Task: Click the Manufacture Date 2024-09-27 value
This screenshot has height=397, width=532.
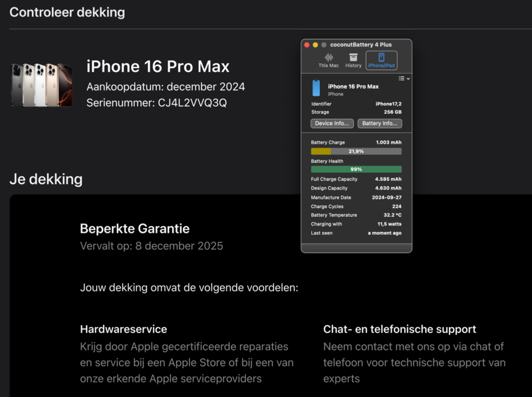Action: click(x=387, y=198)
